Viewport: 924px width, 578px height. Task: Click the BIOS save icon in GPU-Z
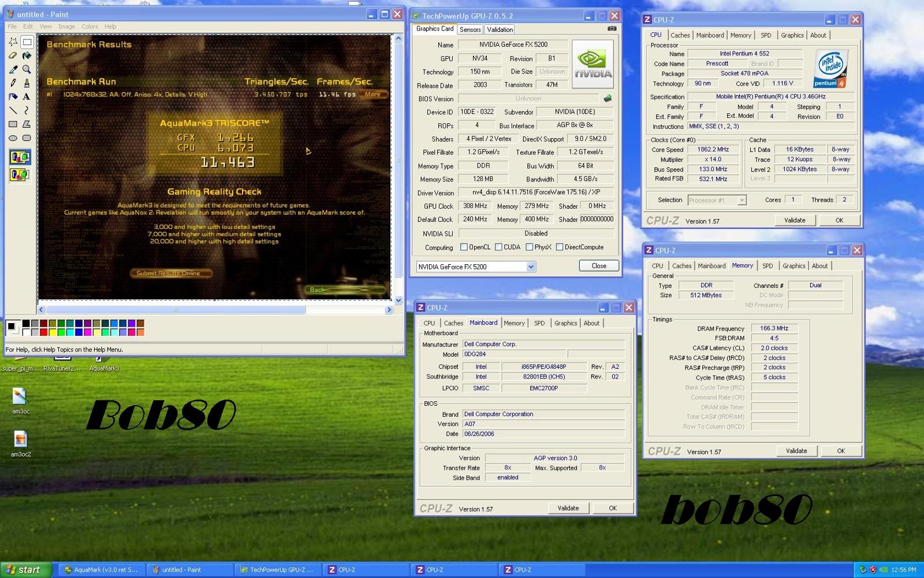[608, 98]
